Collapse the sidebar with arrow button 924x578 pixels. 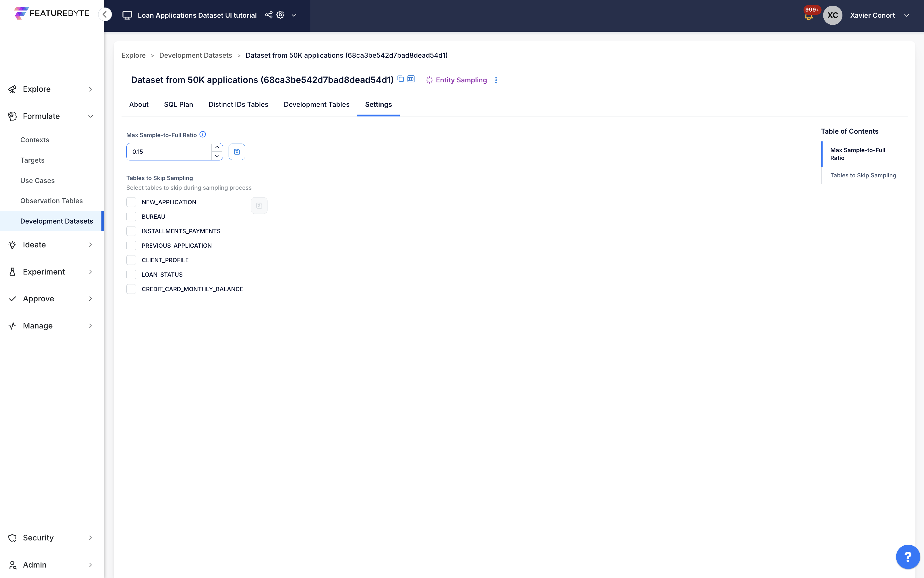(105, 14)
